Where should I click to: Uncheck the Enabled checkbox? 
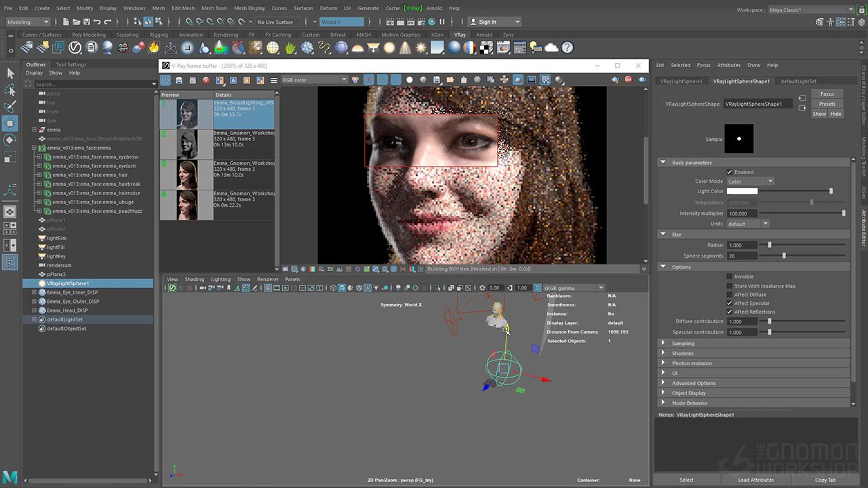(x=730, y=172)
